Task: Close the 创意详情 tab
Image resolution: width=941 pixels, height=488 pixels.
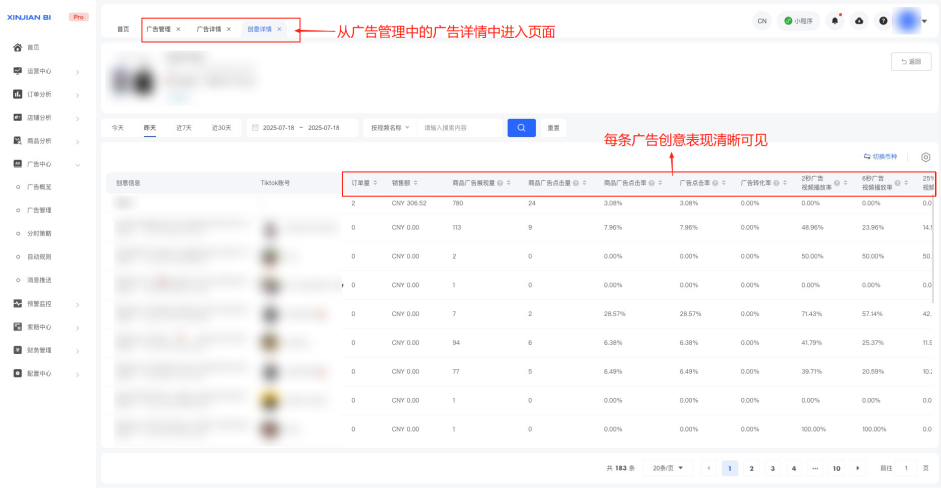Action: coord(279,29)
